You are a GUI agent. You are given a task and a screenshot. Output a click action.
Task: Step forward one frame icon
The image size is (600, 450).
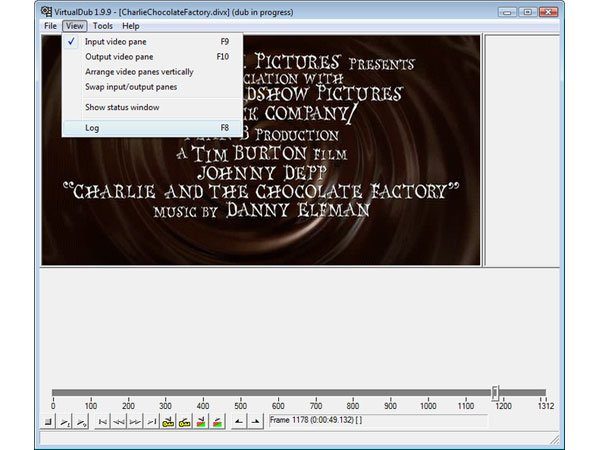point(135,421)
